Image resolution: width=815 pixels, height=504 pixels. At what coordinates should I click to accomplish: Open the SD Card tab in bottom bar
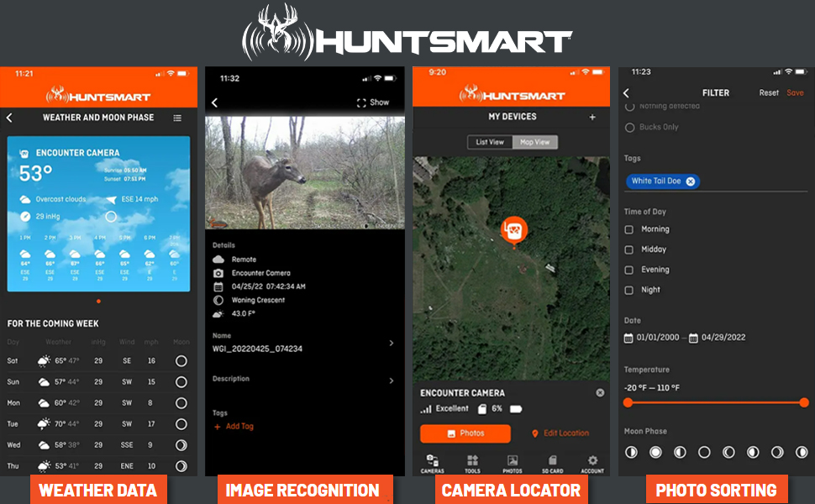pyautogui.click(x=553, y=464)
